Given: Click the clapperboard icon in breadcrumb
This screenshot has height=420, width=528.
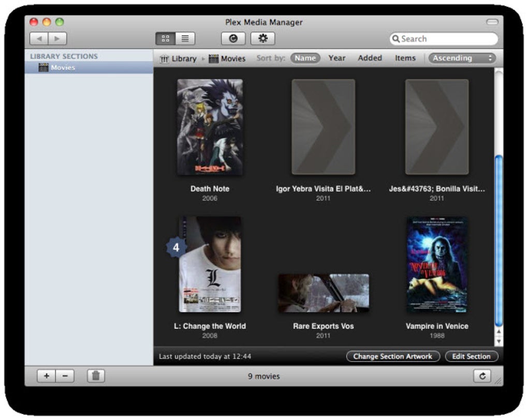Looking at the screenshot, I should point(213,58).
